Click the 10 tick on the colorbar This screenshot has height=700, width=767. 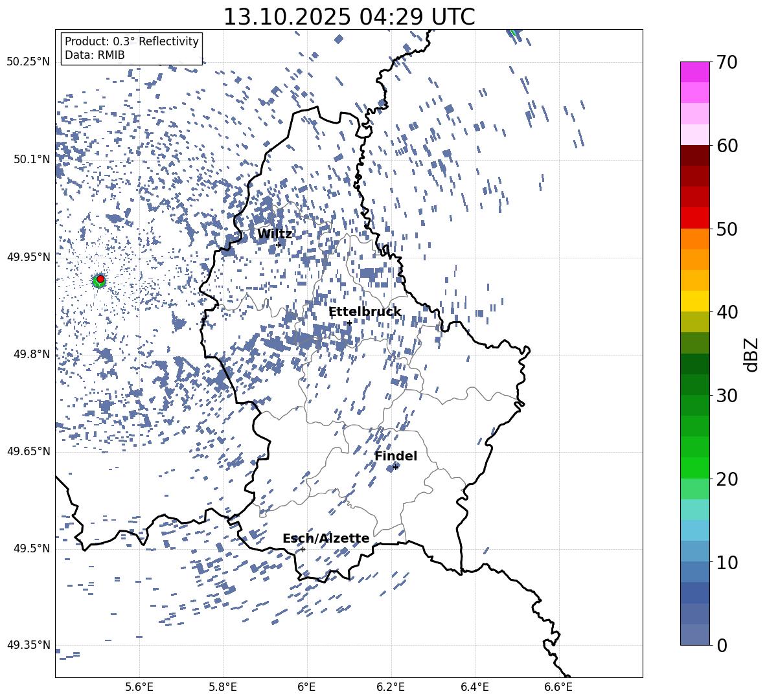pos(726,562)
